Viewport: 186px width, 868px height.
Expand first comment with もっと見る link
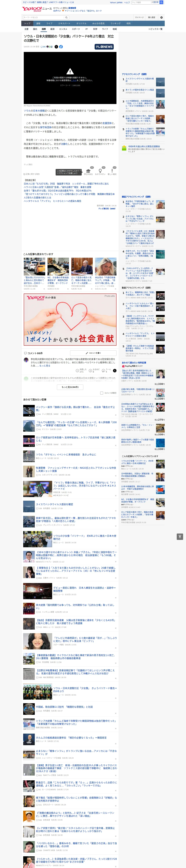point(45,366)
